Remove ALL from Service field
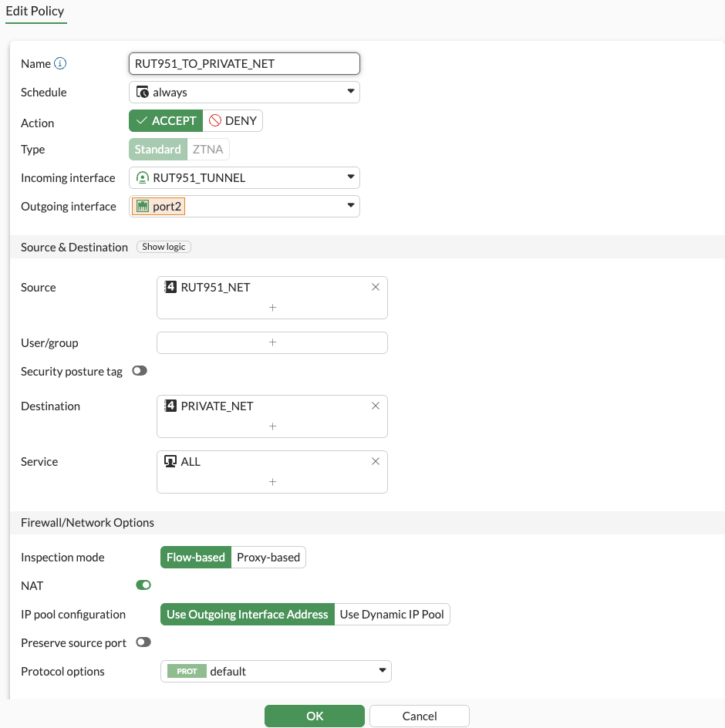725x728 pixels. pyautogui.click(x=376, y=461)
